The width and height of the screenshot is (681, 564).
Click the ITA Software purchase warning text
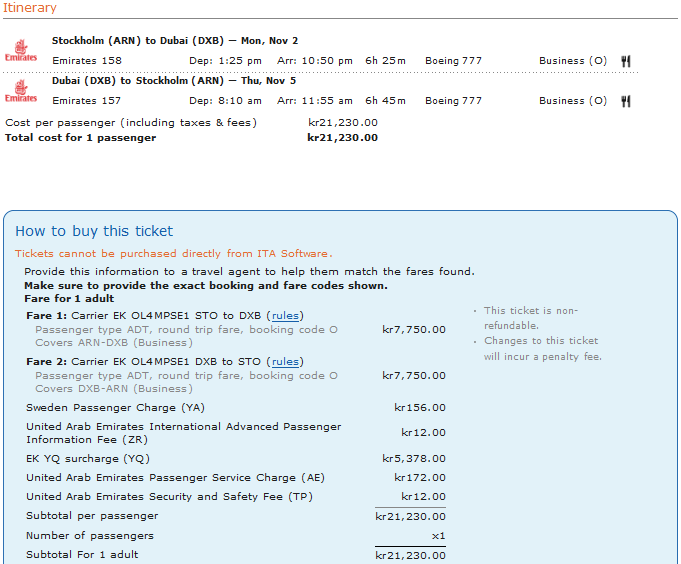174,254
